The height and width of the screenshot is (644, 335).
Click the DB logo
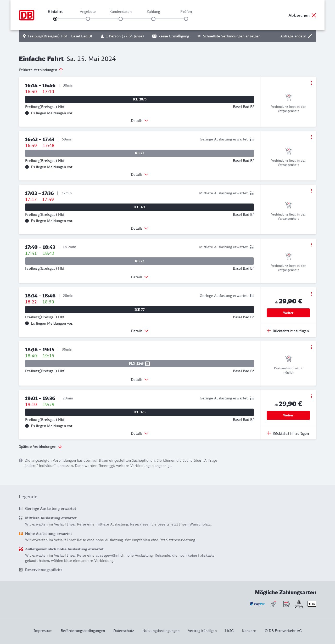(x=27, y=15)
